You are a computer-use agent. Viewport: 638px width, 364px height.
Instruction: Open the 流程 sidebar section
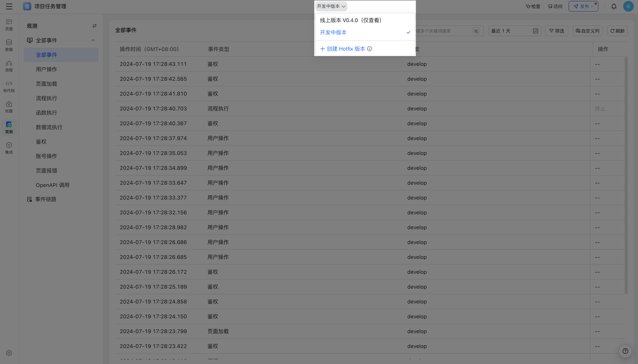point(9,66)
